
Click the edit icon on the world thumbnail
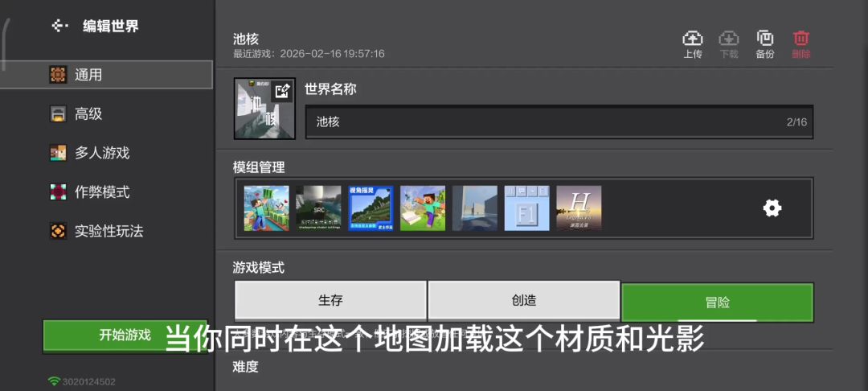pyautogui.click(x=282, y=92)
